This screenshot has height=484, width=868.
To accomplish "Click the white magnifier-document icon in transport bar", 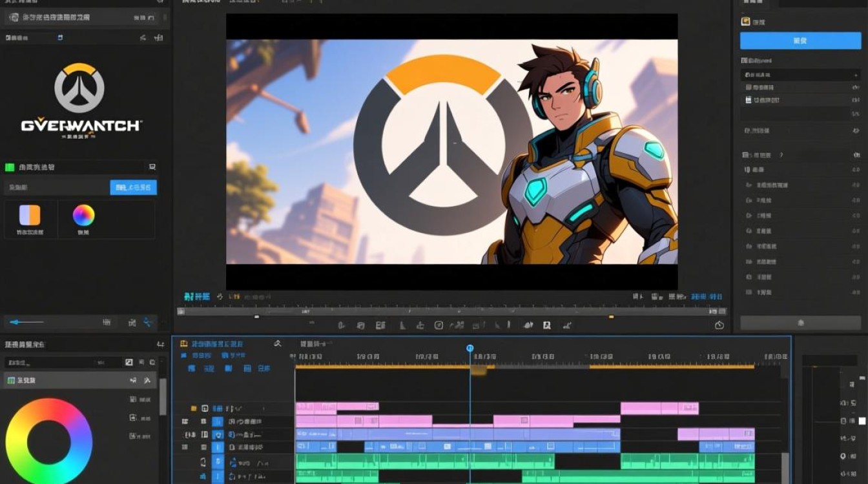I will (547, 325).
